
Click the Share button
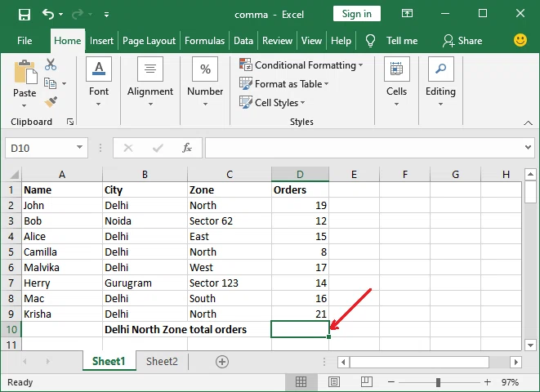[x=462, y=41]
